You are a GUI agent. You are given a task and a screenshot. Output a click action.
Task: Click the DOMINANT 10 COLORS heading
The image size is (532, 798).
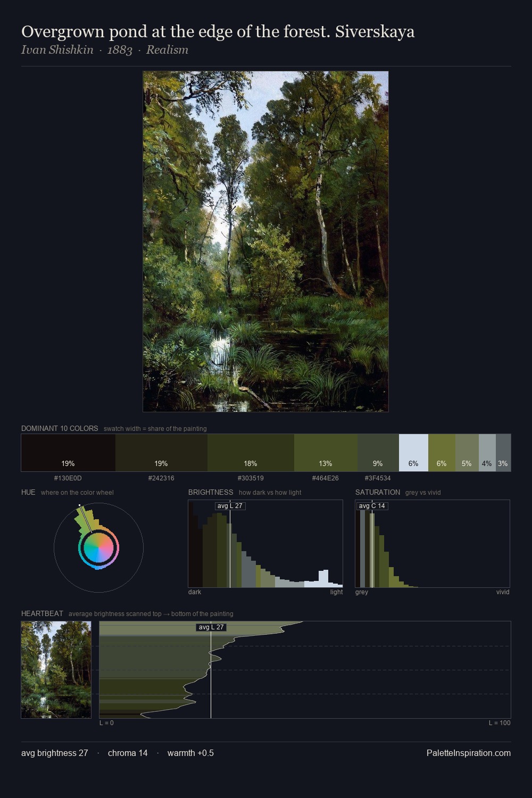pos(60,428)
